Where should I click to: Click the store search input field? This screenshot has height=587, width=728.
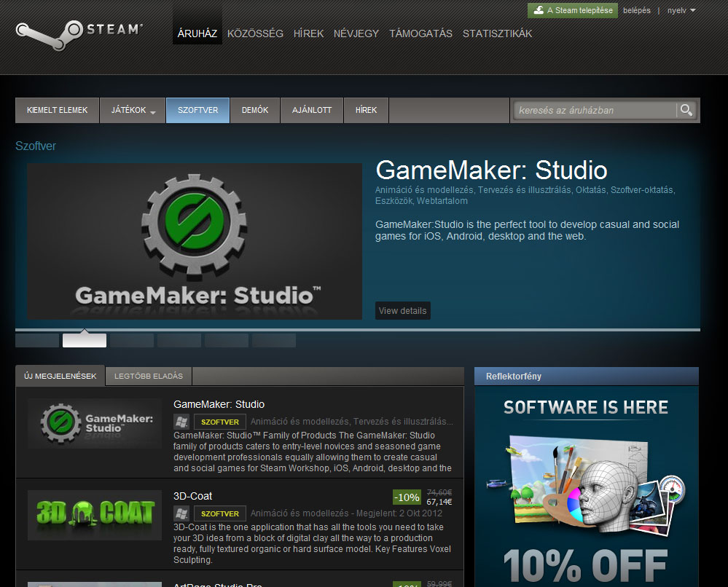[x=594, y=111]
